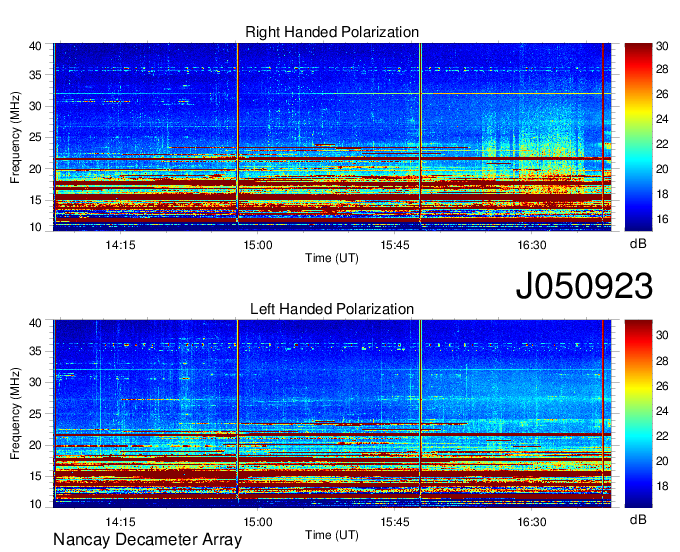Click the 20 MHz tick on Left Handed plot

(35, 445)
